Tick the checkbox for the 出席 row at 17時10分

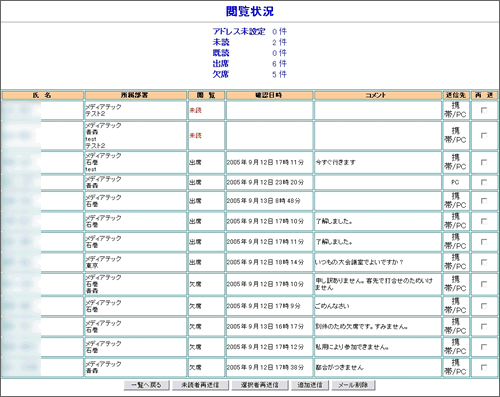[484, 221]
